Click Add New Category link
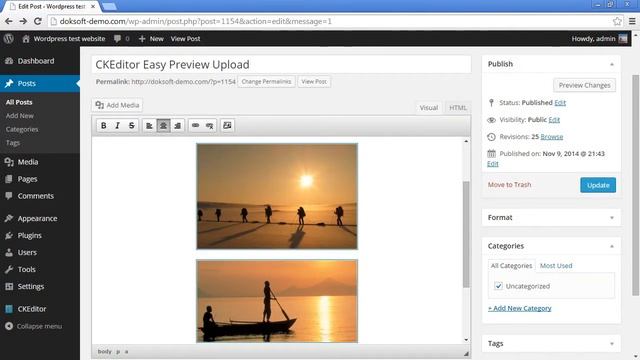Image resolution: width=640 pixels, height=360 pixels. (x=520, y=308)
